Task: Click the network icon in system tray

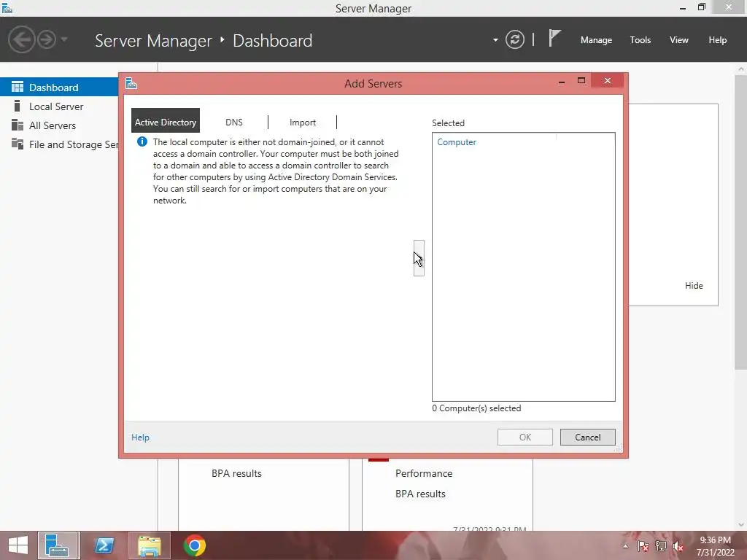Action: click(660, 546)
